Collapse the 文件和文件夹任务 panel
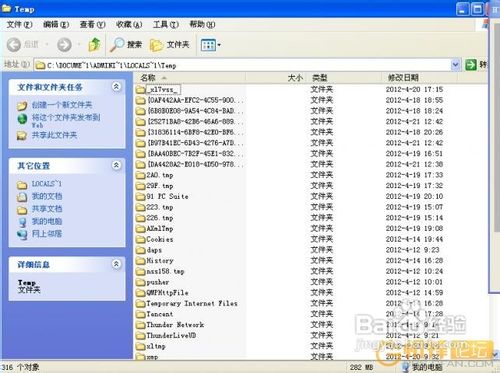 116,87
